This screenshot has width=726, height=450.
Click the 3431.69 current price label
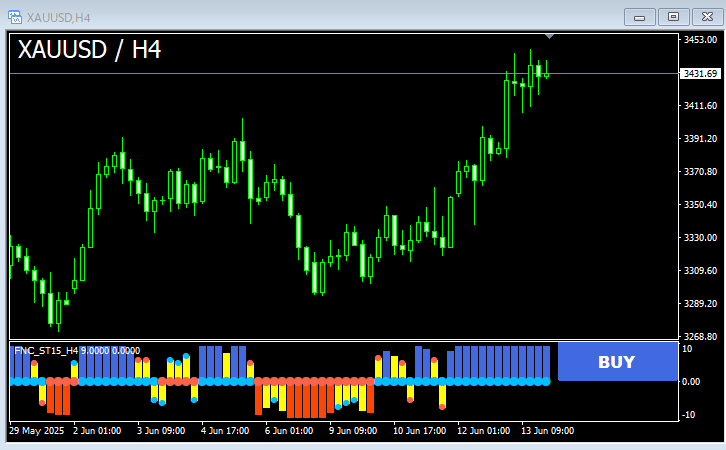(x=700, y=74)
